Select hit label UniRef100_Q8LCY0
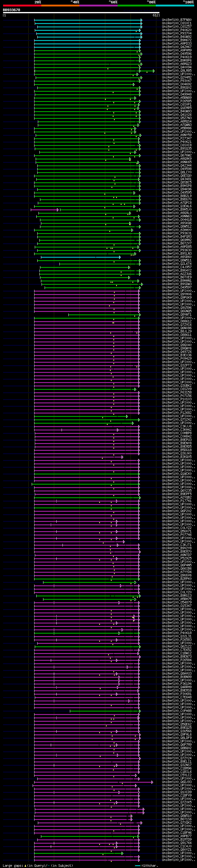 coord(177,172)
